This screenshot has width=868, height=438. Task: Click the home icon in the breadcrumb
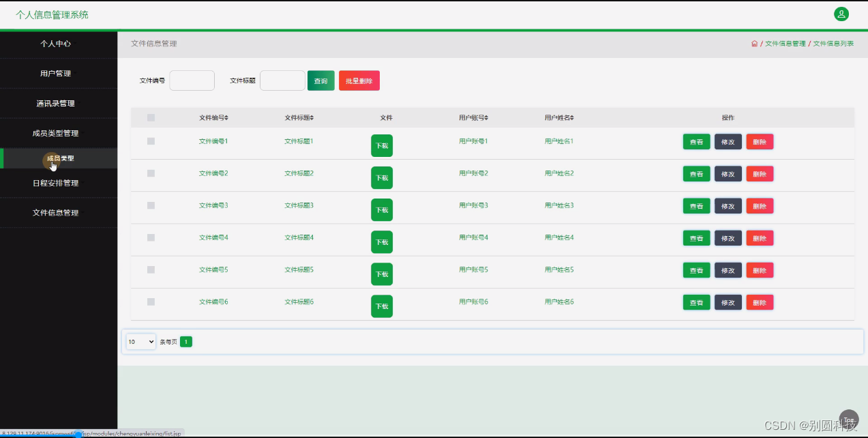[754, 42]
